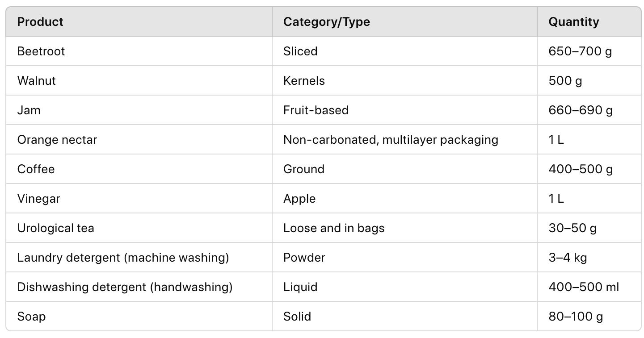Select Dishwashing detergent (handwashing) cell
644x338 pixels.
coord(125,287)
